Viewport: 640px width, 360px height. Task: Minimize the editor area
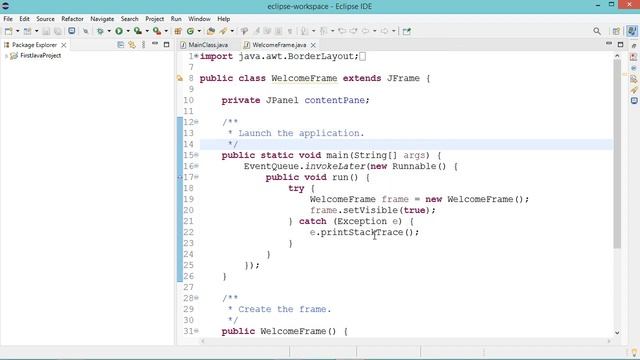(x=609, y=44)
